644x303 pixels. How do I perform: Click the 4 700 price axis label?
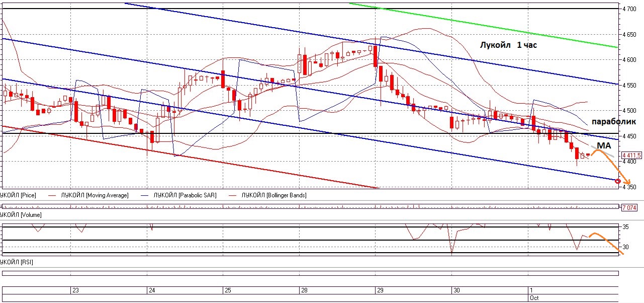click(630, 9)
